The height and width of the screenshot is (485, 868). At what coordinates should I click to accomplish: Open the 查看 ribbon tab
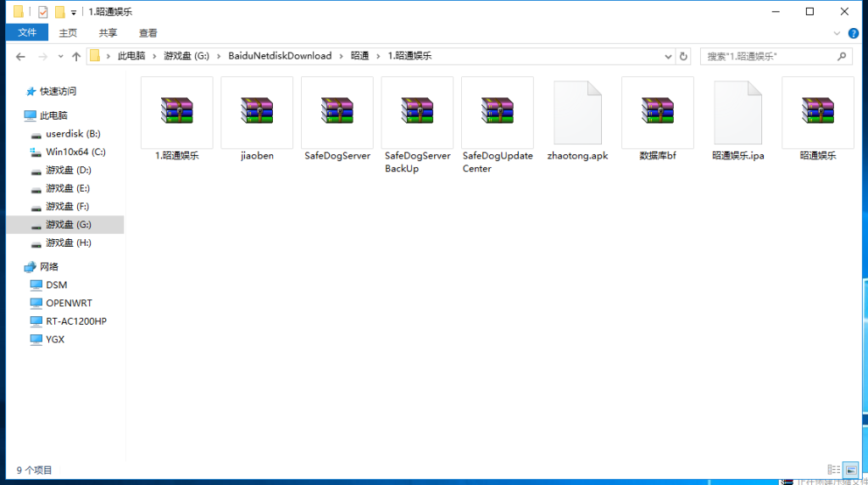pos(147,33)
